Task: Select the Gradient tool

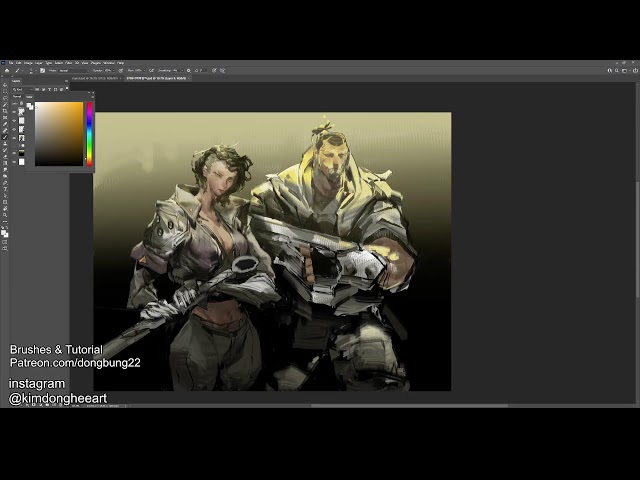Action: [5, 163]
